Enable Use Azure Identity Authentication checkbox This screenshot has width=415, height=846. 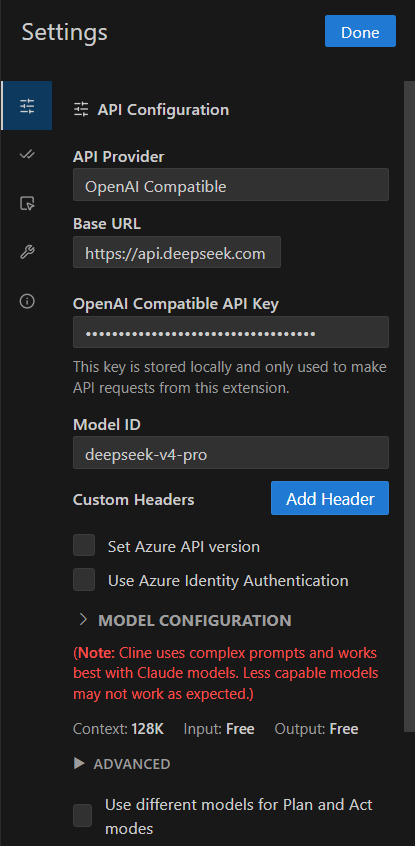point(84,579)
